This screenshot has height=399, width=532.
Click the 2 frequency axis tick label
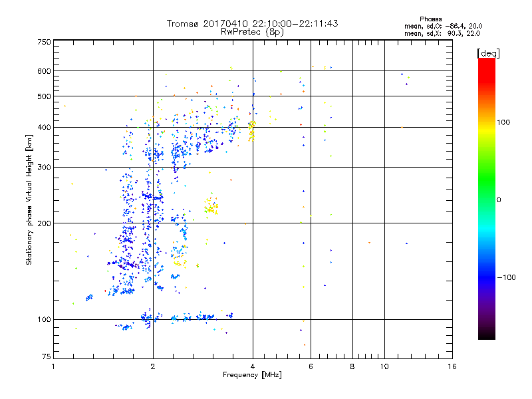pos(153,366)
